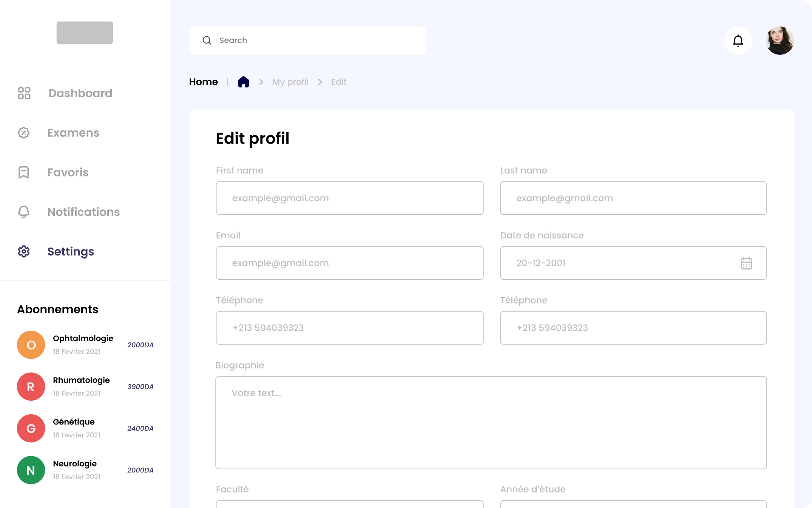Navigate to My profil breadcrumb link
Viewport: 812px width, 508px height.
tap(290, 82)
